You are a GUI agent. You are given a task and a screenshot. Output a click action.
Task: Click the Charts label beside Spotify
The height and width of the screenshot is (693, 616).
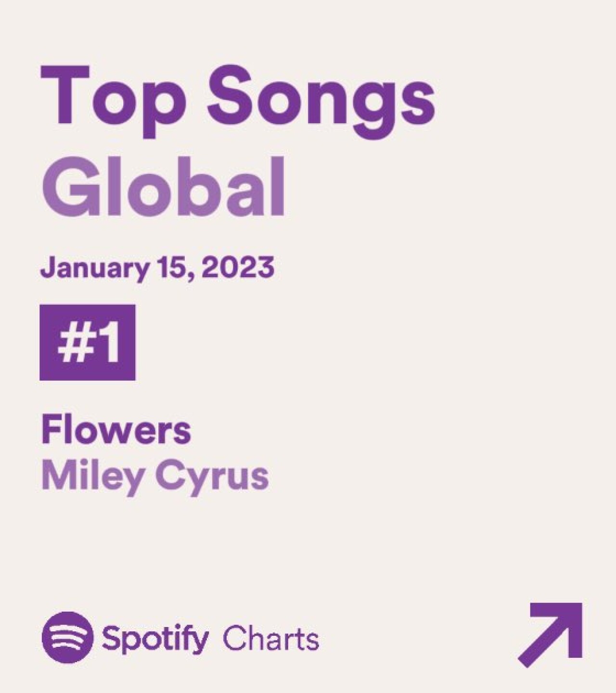point(270,639)
